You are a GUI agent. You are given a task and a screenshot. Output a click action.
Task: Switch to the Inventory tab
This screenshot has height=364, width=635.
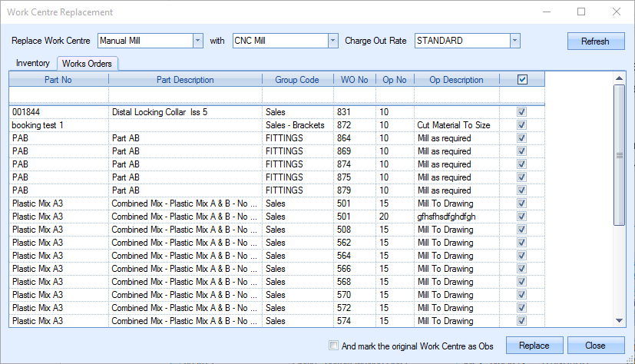click(32, 63)
